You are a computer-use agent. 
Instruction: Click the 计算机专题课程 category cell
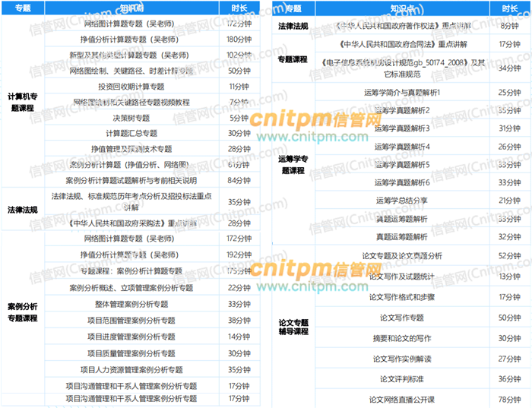tap(21, 103)
